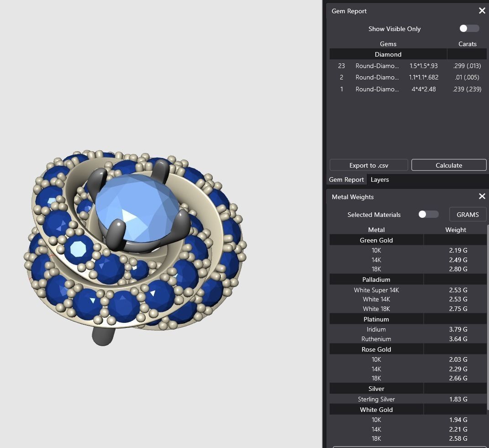
Task: Select Platinum Iridium 3.79 G row
Action: [408, 329]
